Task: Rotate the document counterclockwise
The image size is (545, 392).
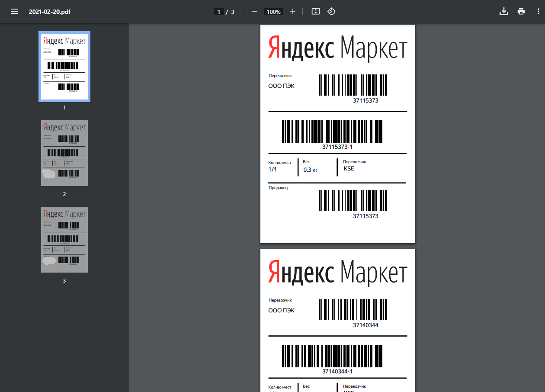Action: [331, 12]
